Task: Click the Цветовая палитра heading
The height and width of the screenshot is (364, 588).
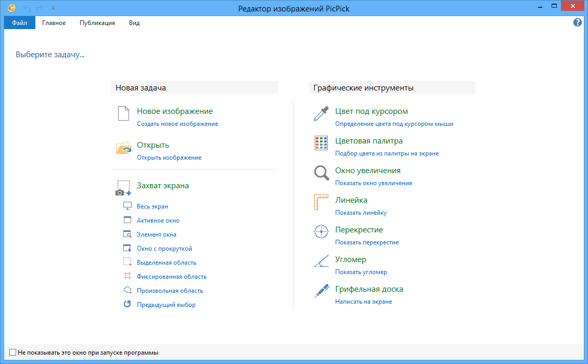Action: [x=369, y=141]
